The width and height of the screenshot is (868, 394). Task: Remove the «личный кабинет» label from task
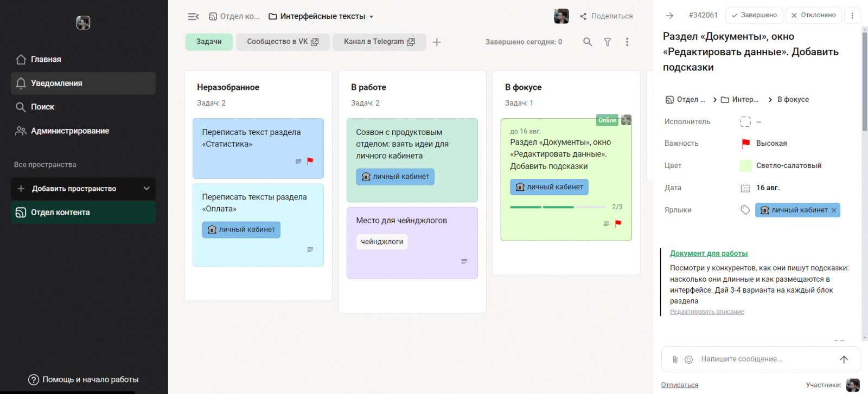834,210
